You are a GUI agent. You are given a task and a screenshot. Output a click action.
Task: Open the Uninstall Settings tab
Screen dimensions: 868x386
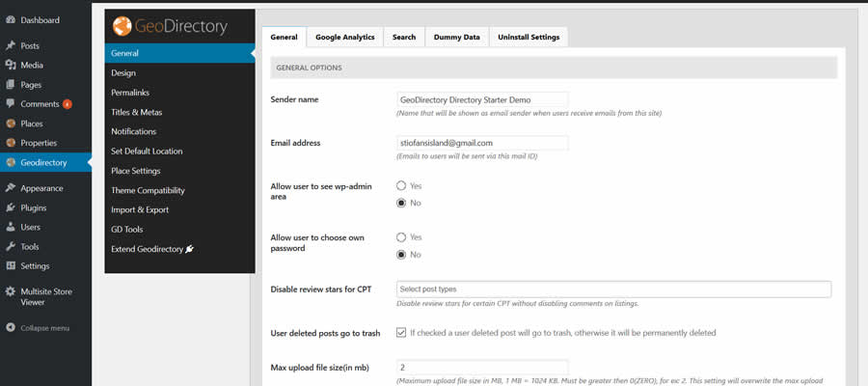(x=529, y=37)
